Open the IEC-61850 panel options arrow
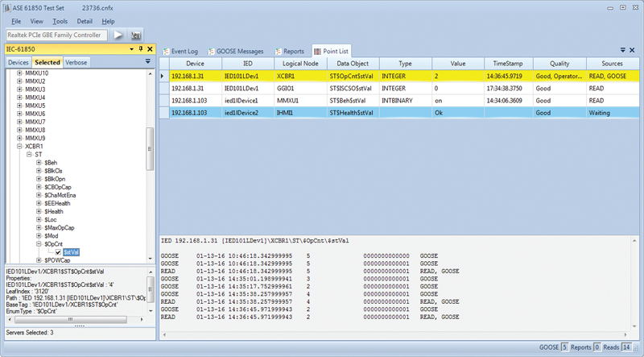 (131, 50)
